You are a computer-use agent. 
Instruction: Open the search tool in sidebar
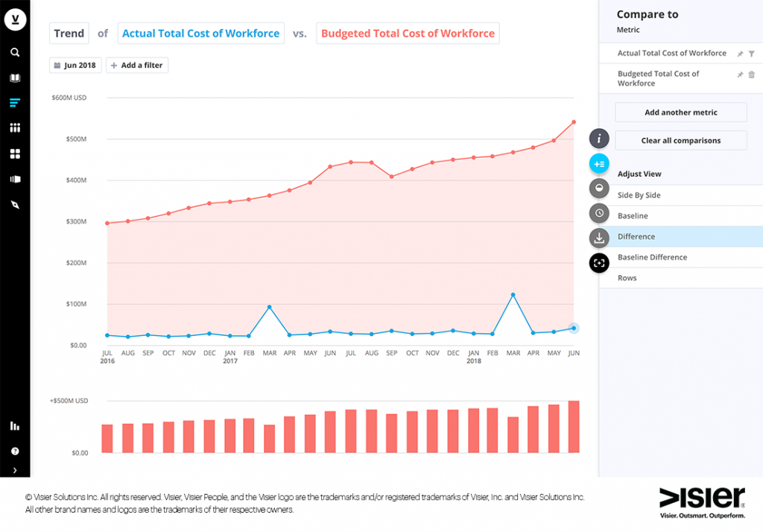[x=15, y=52]
